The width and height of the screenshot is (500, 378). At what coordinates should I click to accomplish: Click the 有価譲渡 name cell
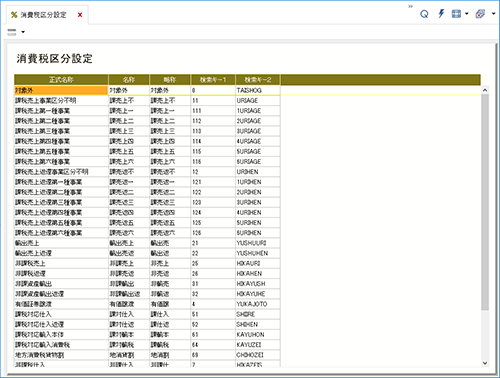[129, 304]
